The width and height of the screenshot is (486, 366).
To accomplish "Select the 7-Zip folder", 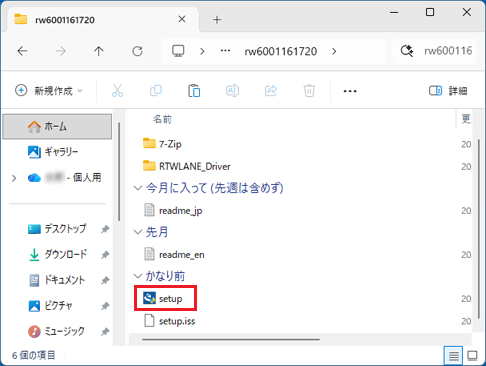I will tap(162, 144).
